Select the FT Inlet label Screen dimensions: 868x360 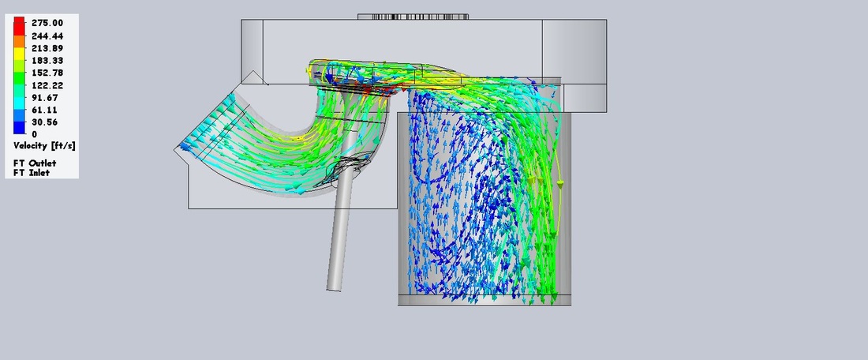pos(32,173)
